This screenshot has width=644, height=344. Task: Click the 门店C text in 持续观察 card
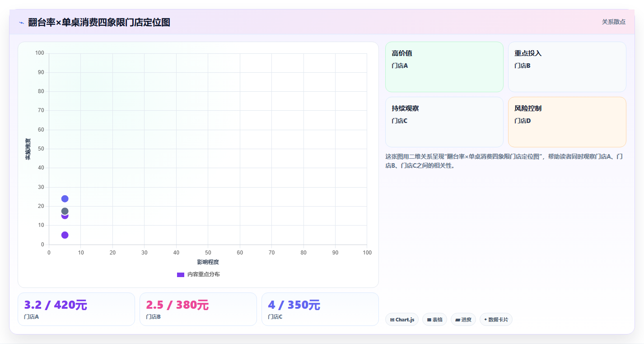(x=400, y=121)
